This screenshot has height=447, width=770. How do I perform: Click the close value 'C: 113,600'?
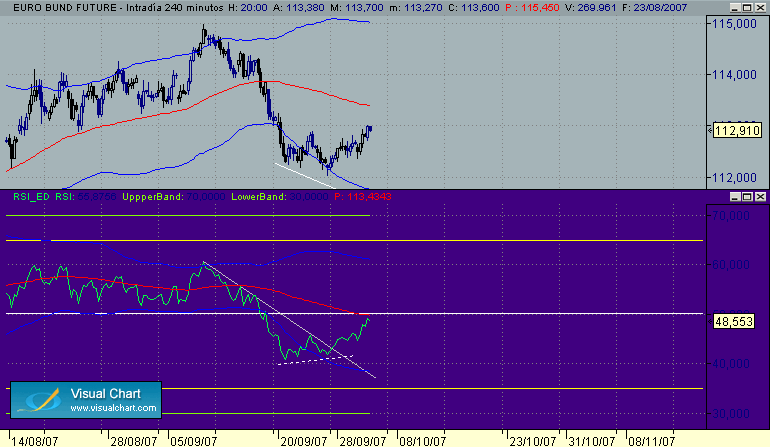(x=473, y=8)
